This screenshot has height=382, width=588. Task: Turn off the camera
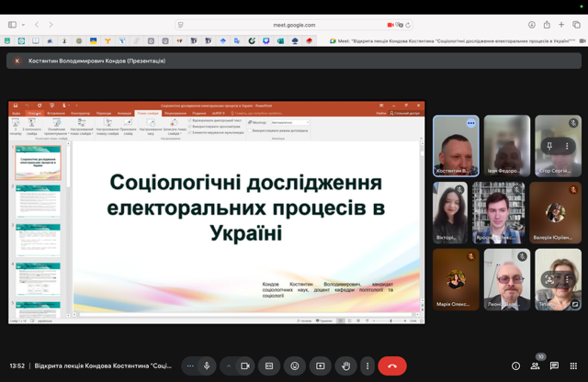245,365
